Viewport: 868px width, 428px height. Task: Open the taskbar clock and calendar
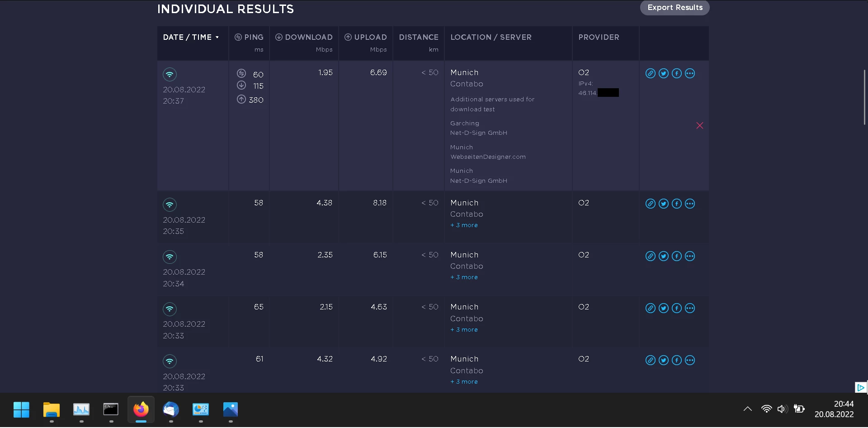pos(834,409)
